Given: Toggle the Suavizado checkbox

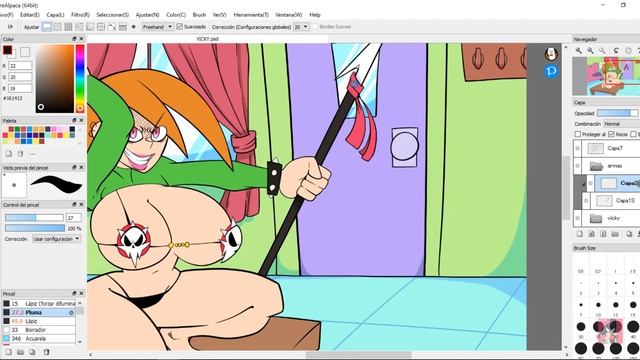Looking at the screenshot, I should coord(180,27).
